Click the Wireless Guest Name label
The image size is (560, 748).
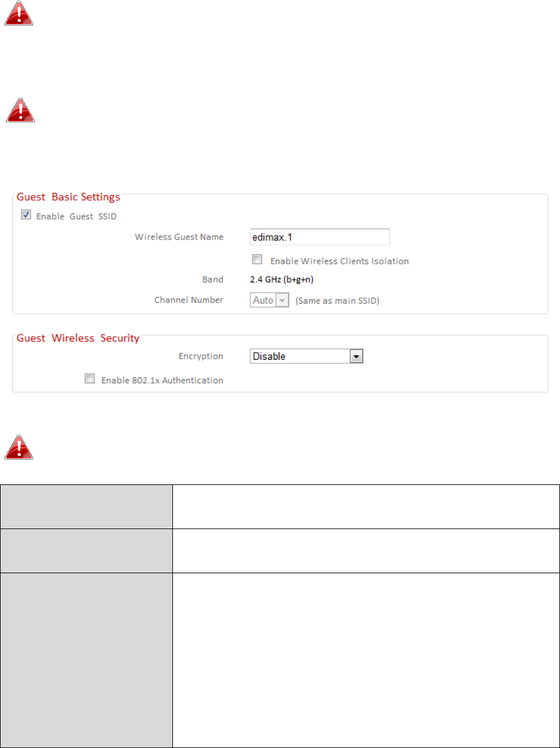[x=179, y=237]
